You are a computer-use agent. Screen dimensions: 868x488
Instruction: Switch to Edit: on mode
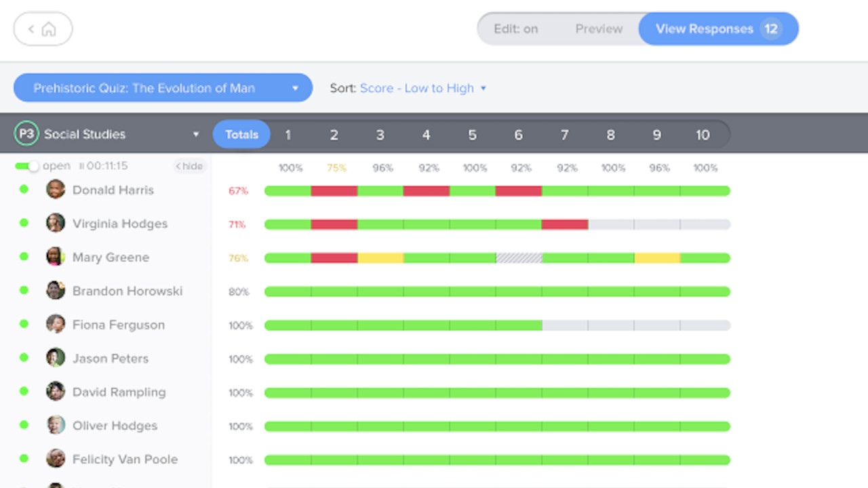click(x=515, y=29)
